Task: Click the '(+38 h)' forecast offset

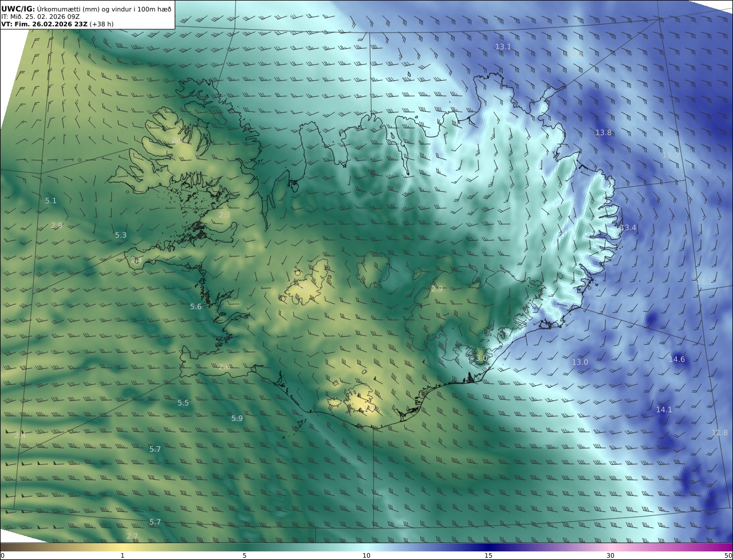Action: click(x=101, y=24)
